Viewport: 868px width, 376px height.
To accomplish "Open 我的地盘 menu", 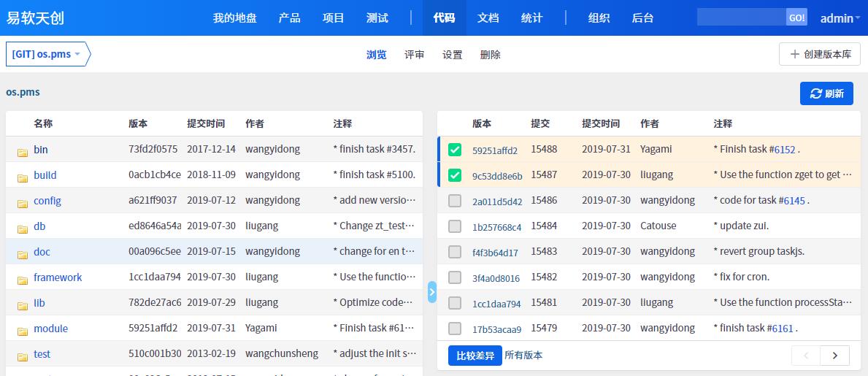I will [x=235, y=18].
